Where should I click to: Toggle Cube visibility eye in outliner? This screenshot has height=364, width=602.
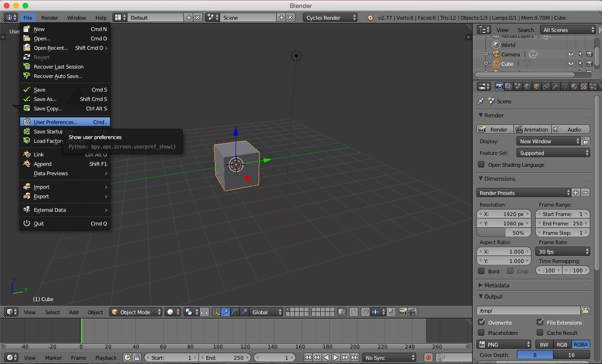tap(571, 63)
